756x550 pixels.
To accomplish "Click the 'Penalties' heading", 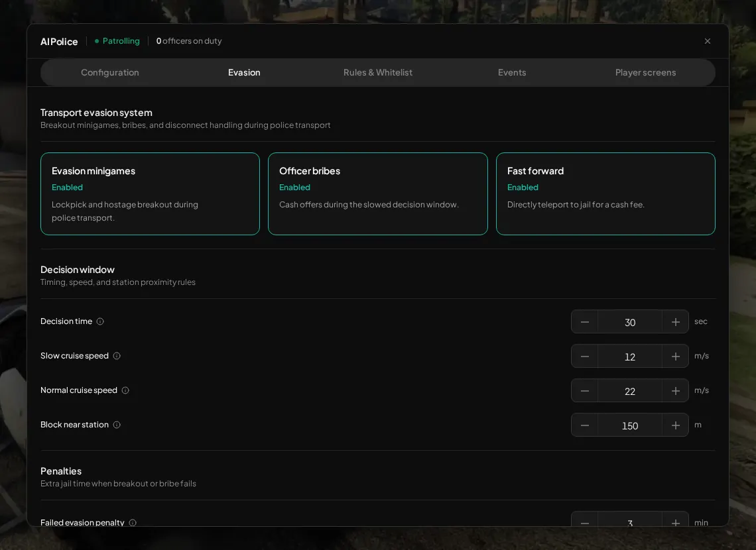I will pos(61,471).
